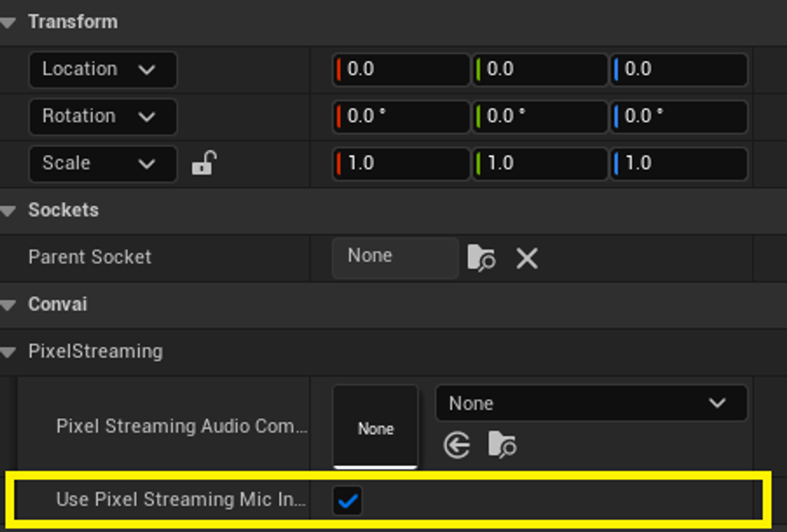787x532 pixels.
Task: Clear the Parent Socket with the X icon
Action: [527, 258]
